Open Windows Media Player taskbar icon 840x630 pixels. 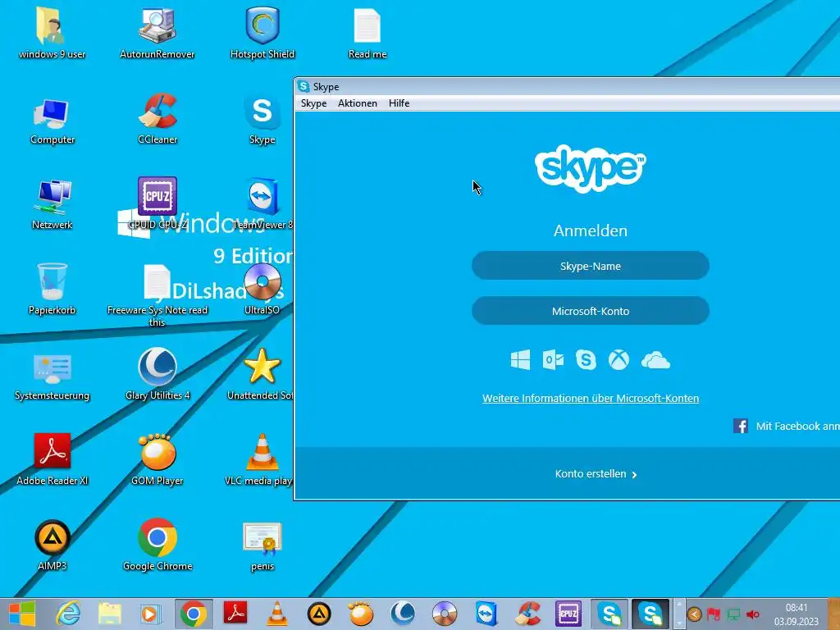coord(151,614)
